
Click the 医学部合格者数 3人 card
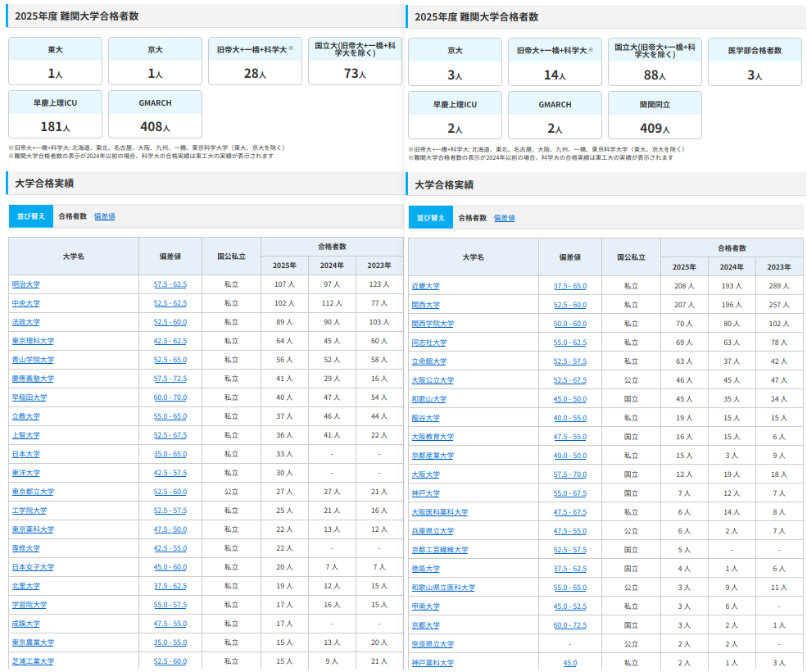[755, 61]
